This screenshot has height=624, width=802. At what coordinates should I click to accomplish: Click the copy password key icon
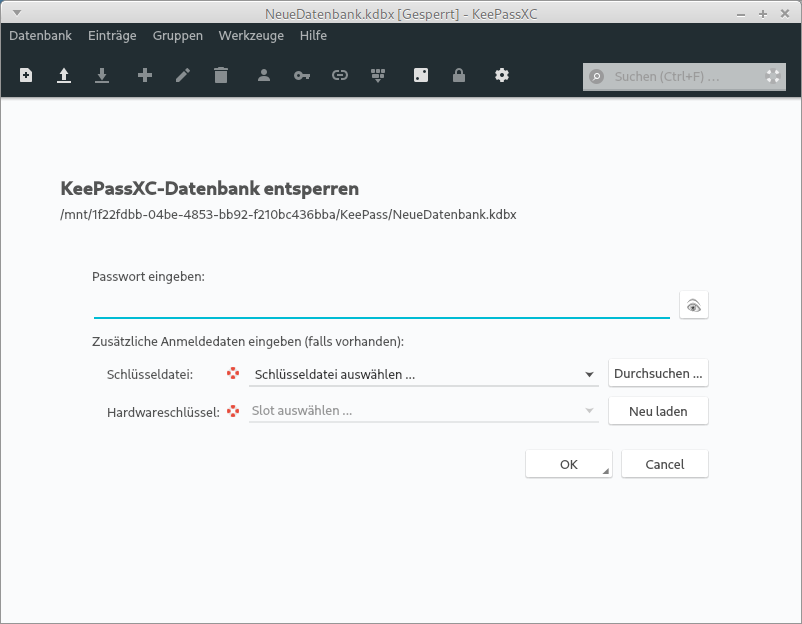[x=302, y=75]
